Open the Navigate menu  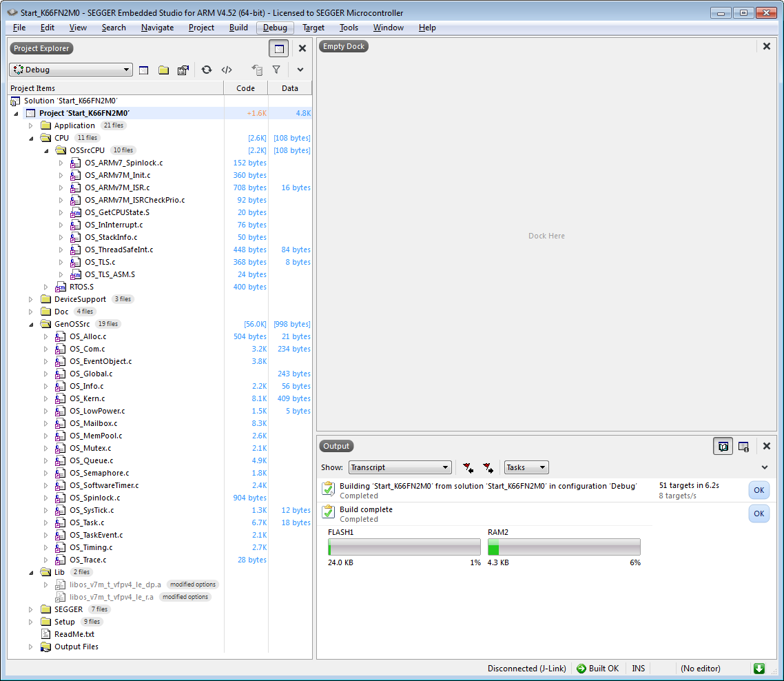click(x=158, y=28)
